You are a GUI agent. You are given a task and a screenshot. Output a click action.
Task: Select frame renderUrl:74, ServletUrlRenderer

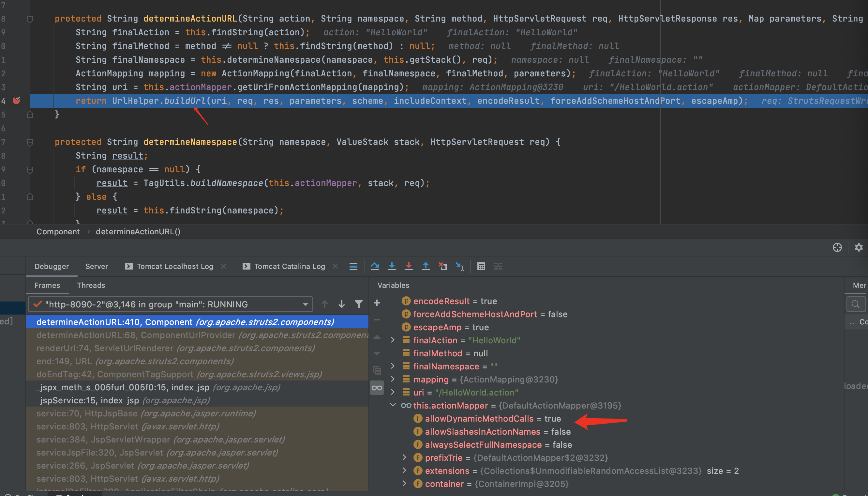pos(197,348)
